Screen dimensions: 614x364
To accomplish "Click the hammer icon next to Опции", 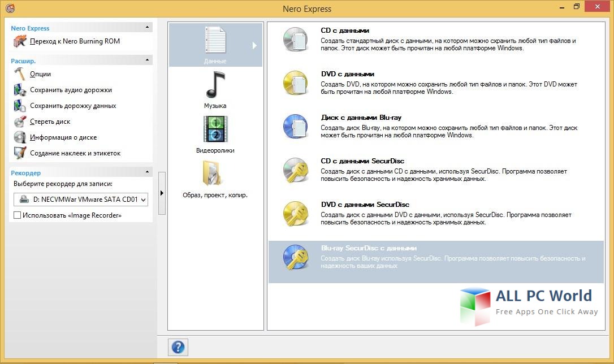I will point(20,73).
